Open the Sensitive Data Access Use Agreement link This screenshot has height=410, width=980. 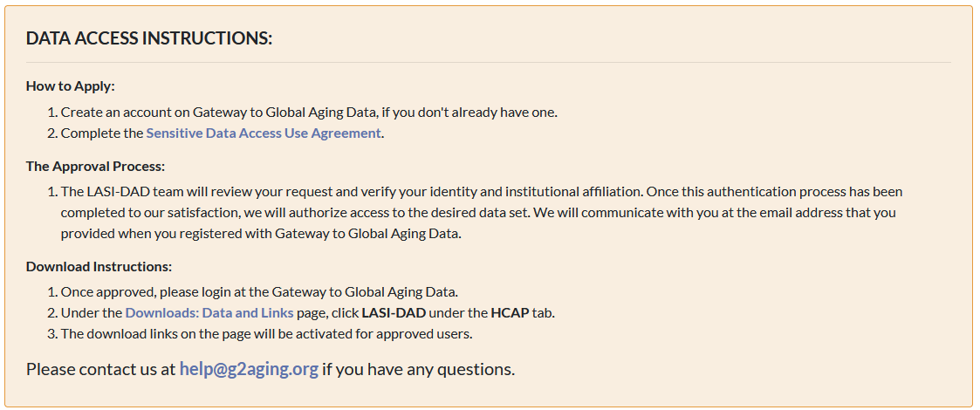pyautogui.click(x=264, y=133)
